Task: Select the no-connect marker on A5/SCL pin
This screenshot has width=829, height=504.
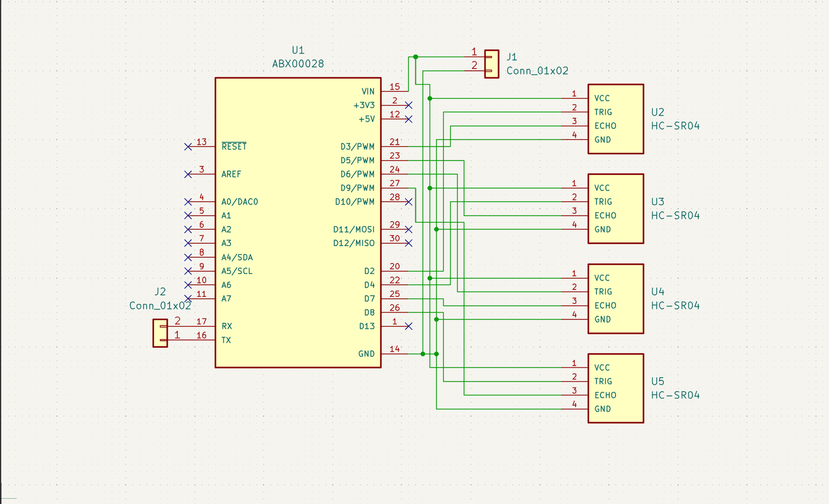Action: coord(188,271)
